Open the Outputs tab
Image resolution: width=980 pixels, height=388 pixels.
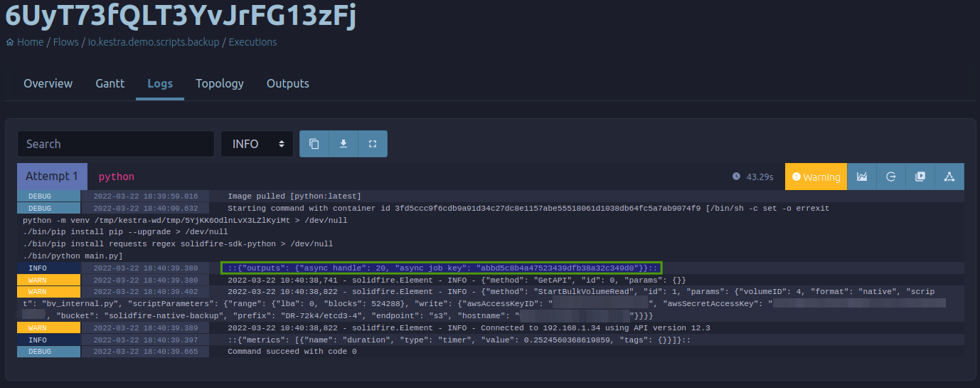point(288,83)
